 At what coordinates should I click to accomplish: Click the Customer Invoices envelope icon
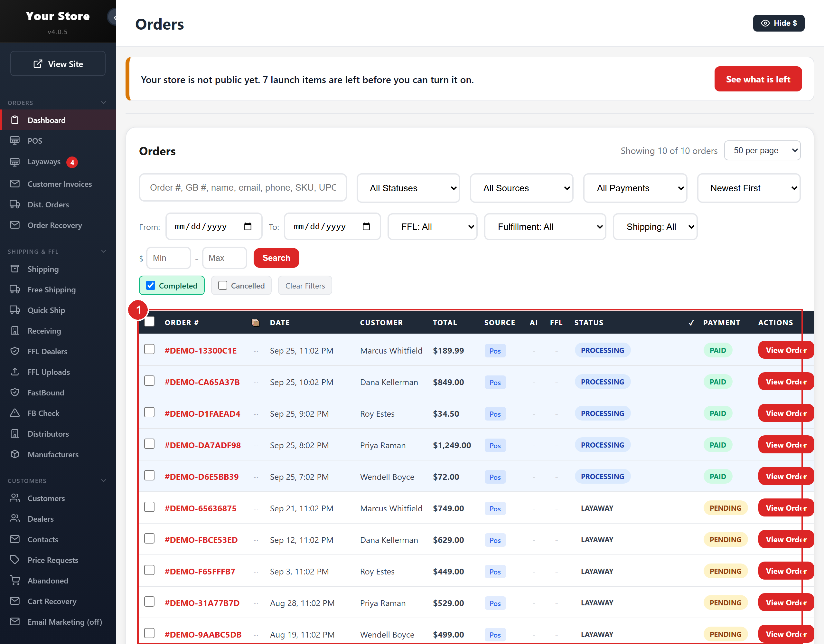(x=15, y=184)
